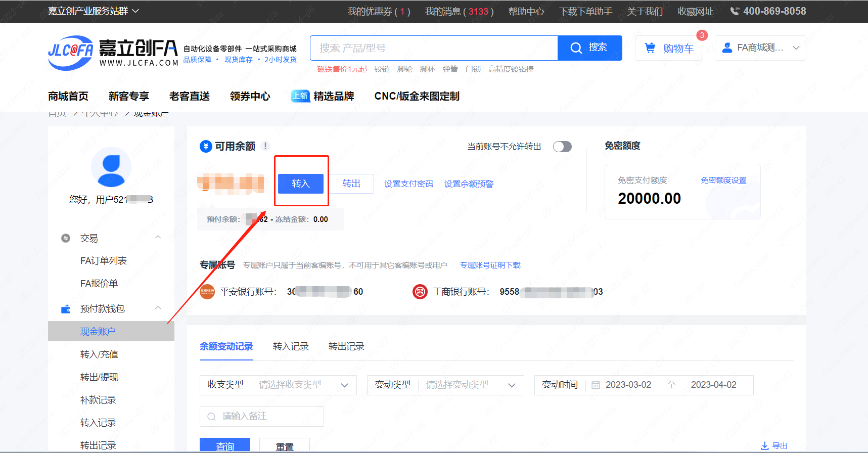The image size is (868, 453).
Task: Open the shopping cart icon
Action: click(650, 48)
